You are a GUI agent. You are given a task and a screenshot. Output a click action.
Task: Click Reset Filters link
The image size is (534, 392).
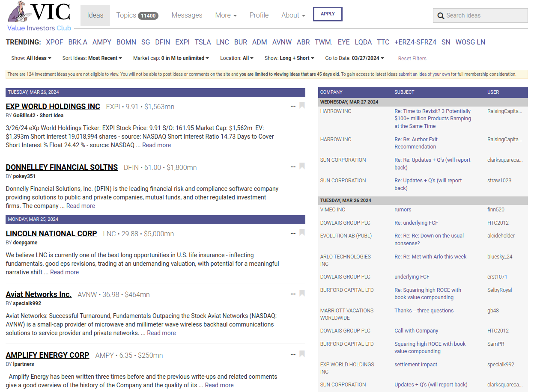(412, 59)
